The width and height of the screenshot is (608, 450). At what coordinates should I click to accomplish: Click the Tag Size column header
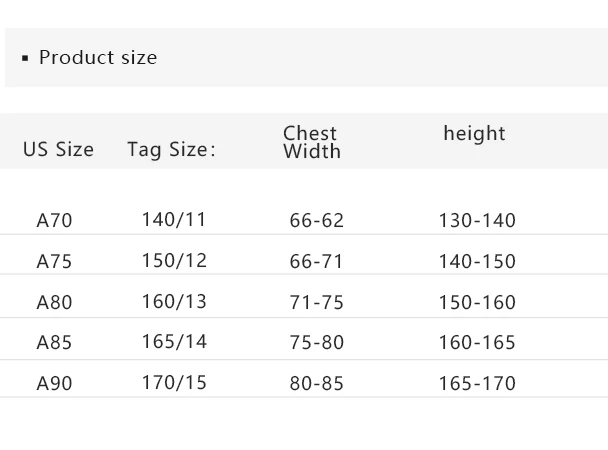click(171, 150)
